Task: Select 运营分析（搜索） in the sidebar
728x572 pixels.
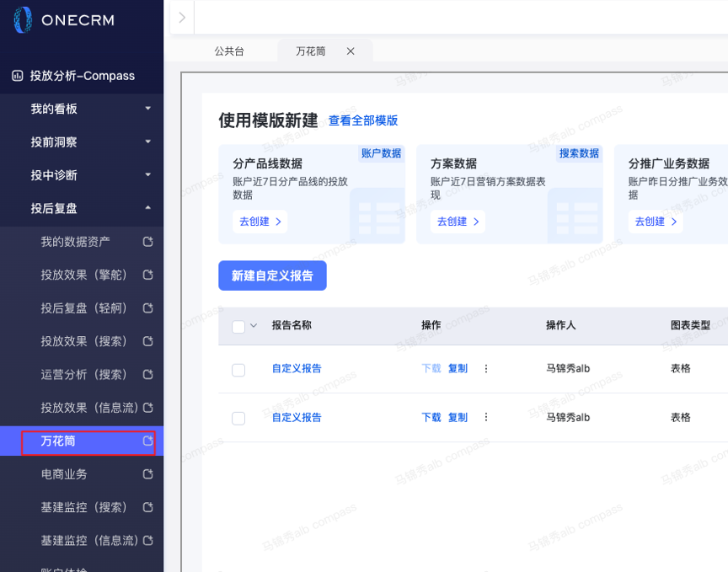Action: 83,374
